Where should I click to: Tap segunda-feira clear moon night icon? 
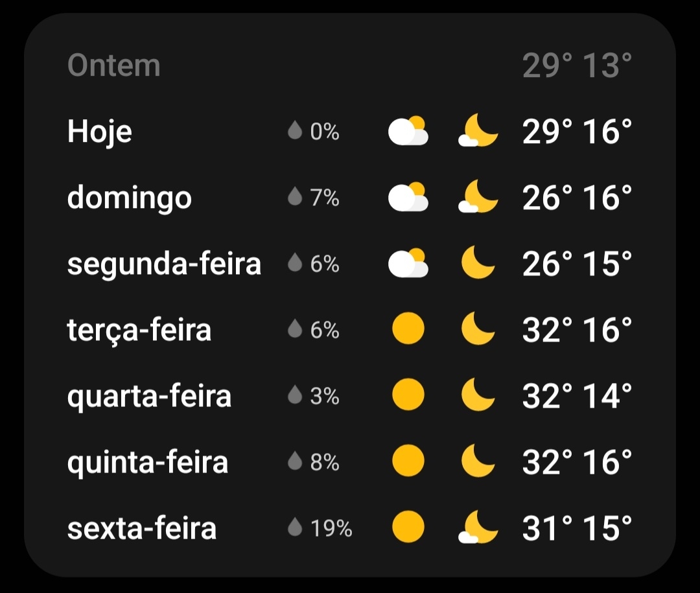(478, 264)
